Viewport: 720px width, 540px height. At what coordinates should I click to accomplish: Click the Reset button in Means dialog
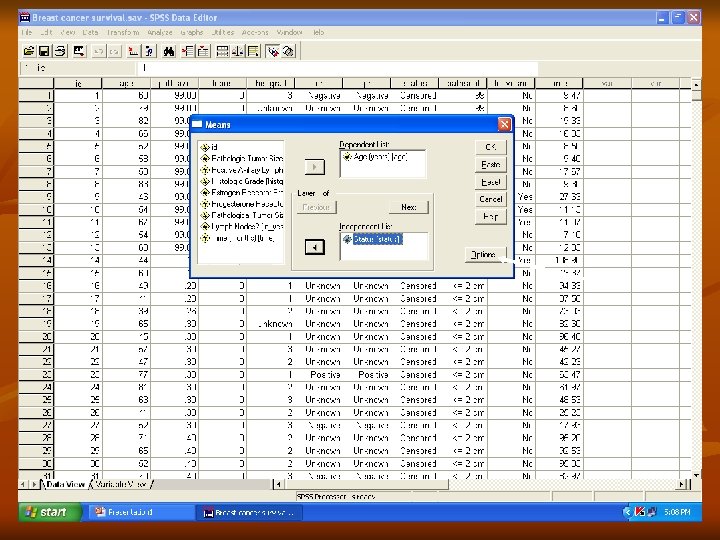point(490,182)
